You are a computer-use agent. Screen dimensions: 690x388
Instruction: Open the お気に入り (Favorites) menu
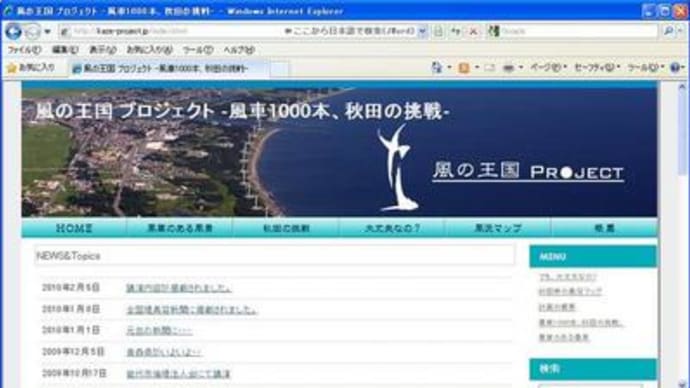click(x=149, y=50)
